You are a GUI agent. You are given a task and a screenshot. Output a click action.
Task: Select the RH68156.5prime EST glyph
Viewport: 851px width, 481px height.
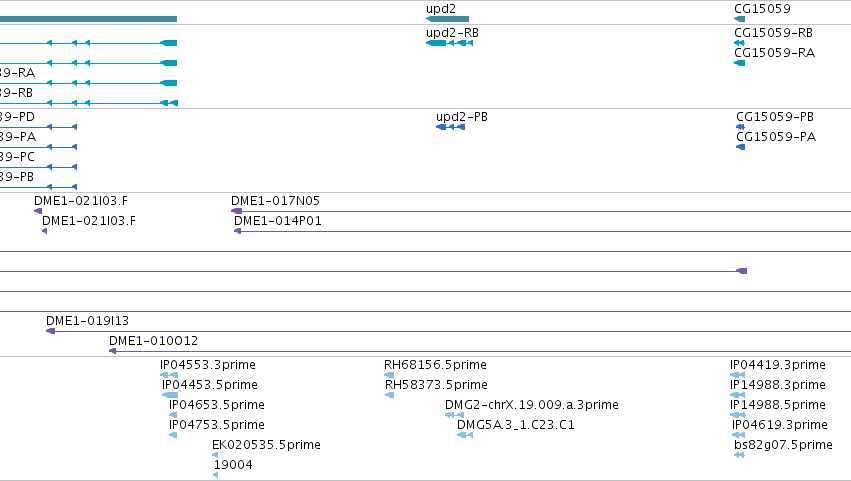[x=389, y=375]
